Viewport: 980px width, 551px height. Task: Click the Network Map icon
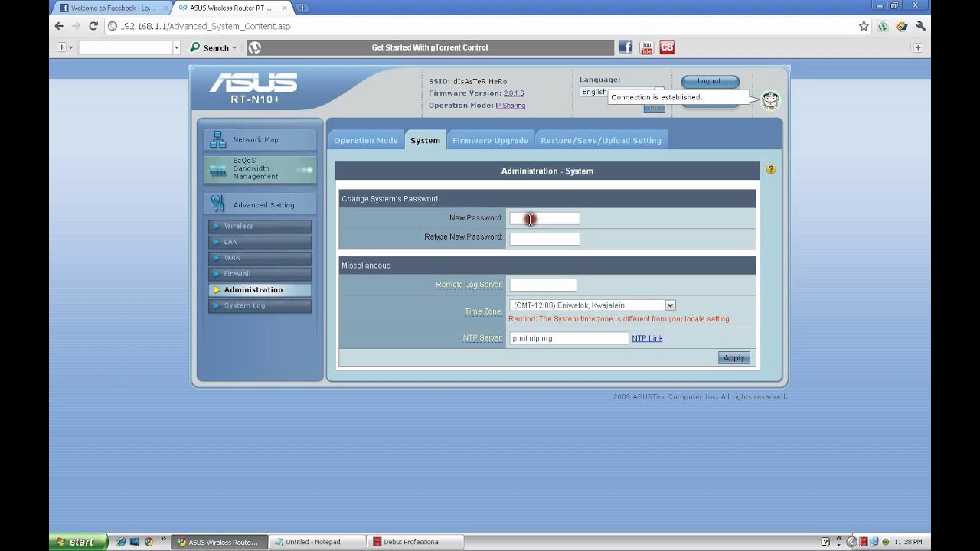[218, 139]
